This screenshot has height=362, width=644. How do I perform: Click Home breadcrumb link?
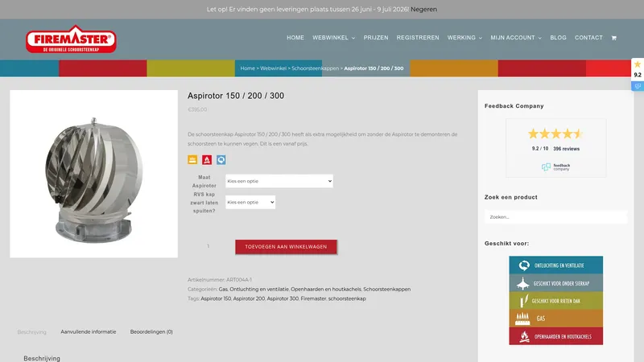tap(248, 68)
